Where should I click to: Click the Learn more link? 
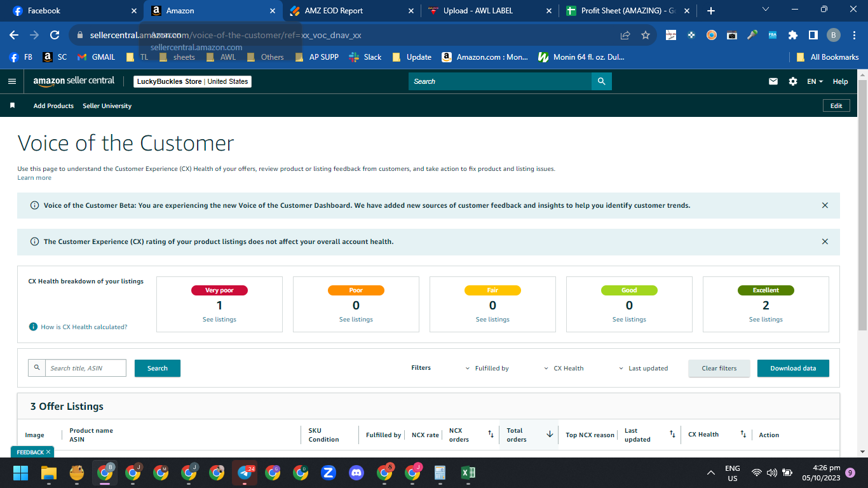tap(34, 178)
